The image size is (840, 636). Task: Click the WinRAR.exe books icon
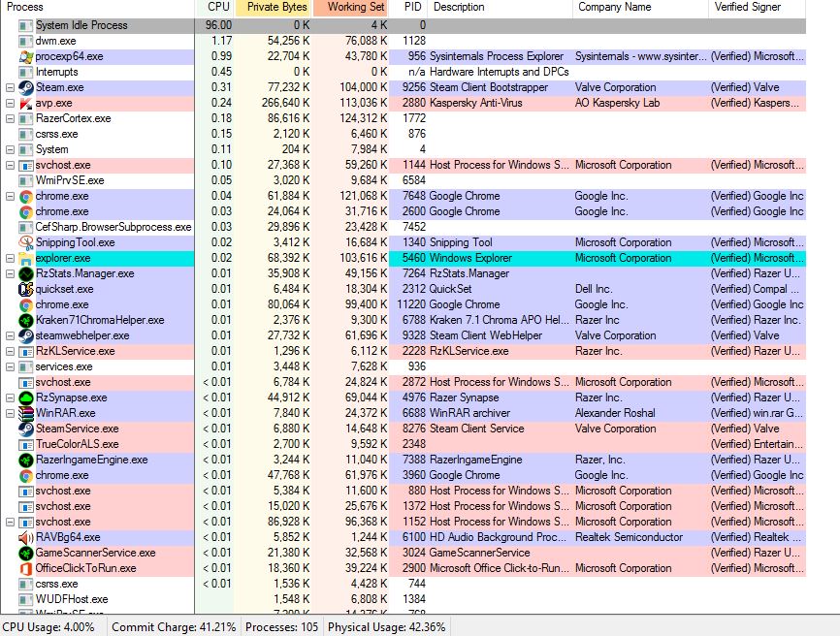(26, 413)
